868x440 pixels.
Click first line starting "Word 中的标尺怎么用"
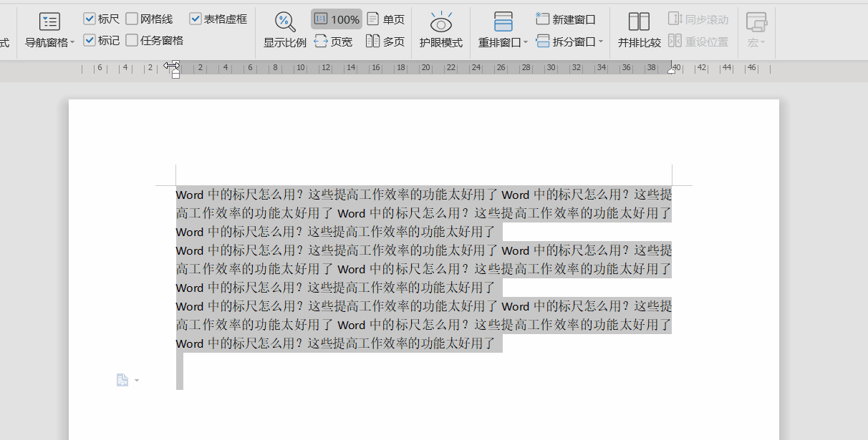pyautogui.click(x=424, y=195)
